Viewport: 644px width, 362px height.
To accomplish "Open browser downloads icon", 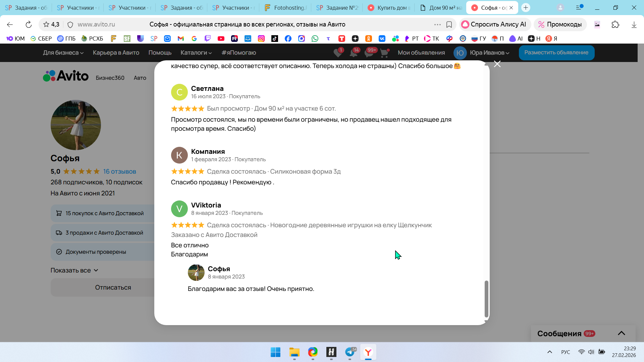I will (x=634, y=24).
